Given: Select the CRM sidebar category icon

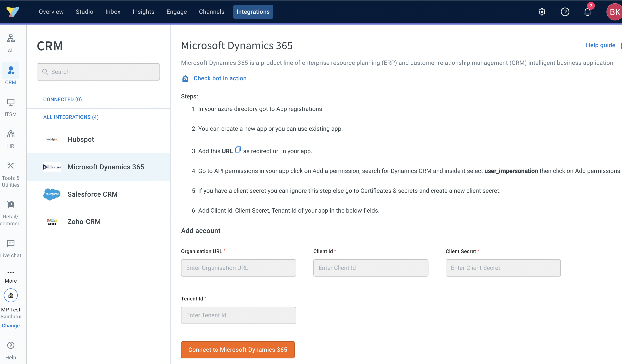Looking at the screenshot, I should point(11,70).
